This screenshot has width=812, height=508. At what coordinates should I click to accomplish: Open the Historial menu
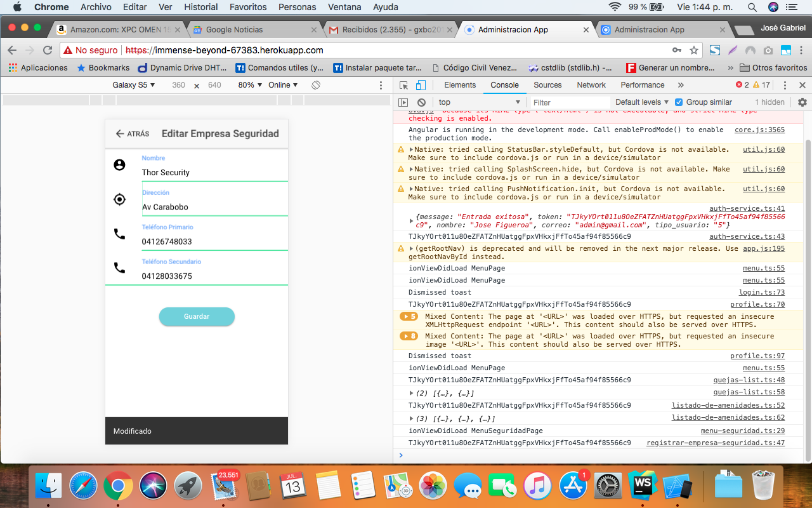point(200,7)
